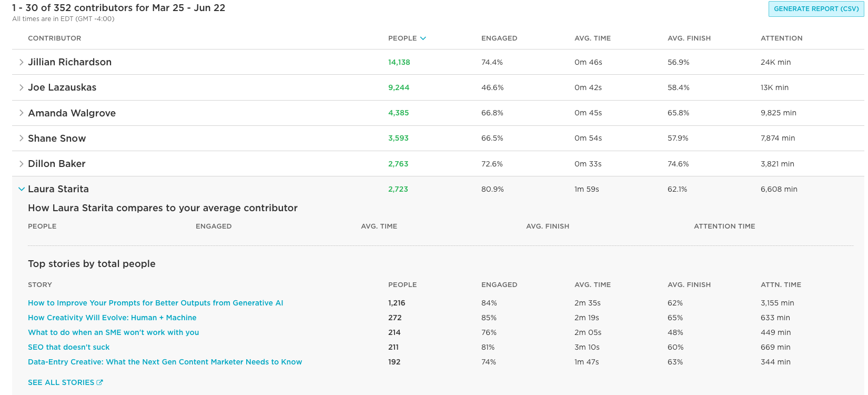Click GENERATE REPORT (CSV) button
868x395 pixels.
[x=815, y=9]
